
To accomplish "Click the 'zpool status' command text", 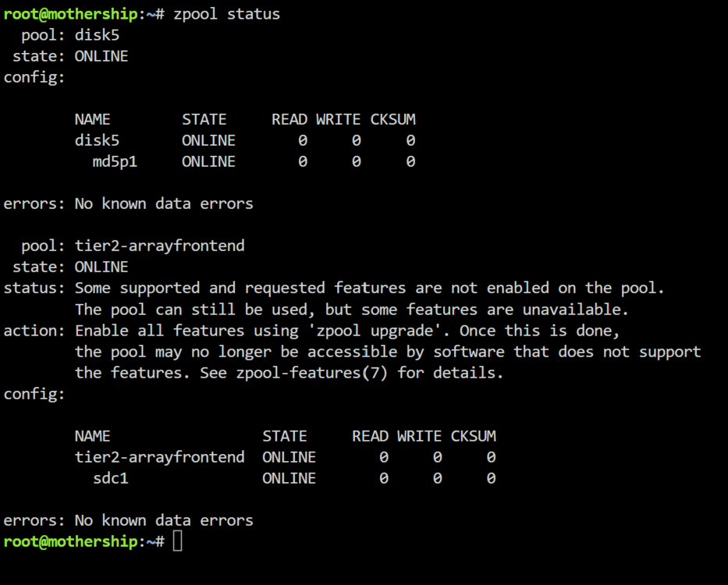I will point(226,14).
